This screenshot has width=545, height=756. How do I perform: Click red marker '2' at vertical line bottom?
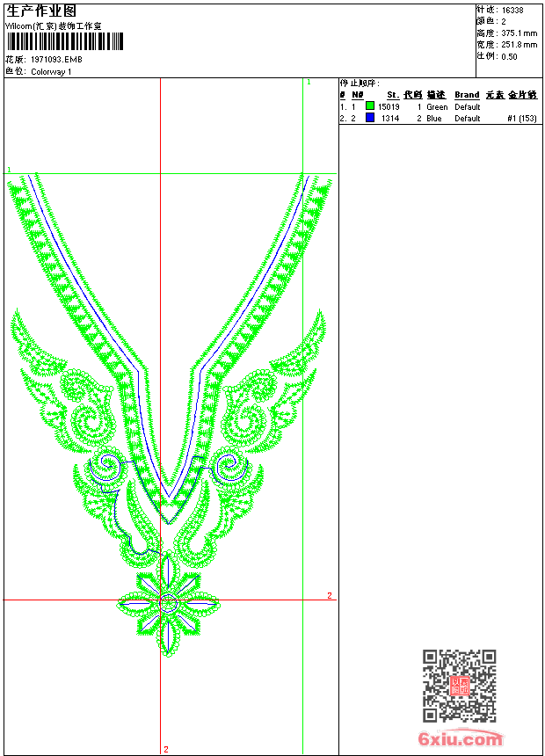pos(166,749)
